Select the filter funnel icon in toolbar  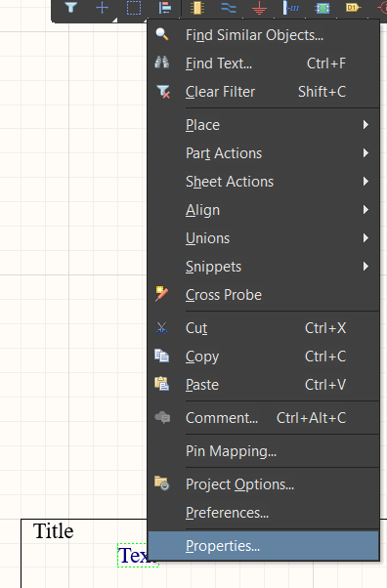point(71,8)
